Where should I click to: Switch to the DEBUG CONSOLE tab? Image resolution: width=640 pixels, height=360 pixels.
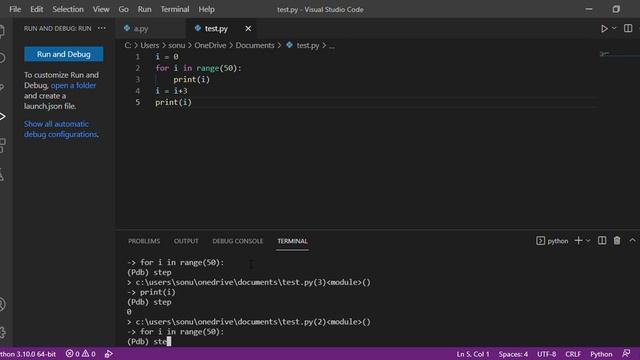(238, 241)
